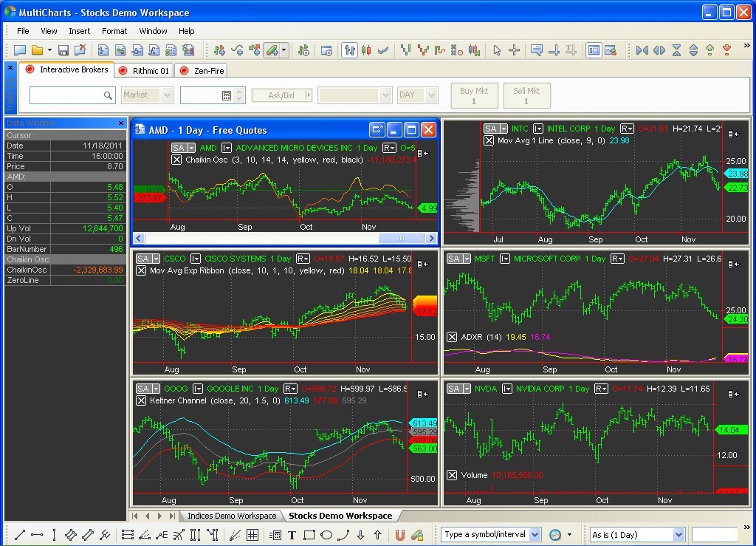Switch to the Rithmic 01 broker tab
Screen dimensions: 756x546
[x=145, y=71]
